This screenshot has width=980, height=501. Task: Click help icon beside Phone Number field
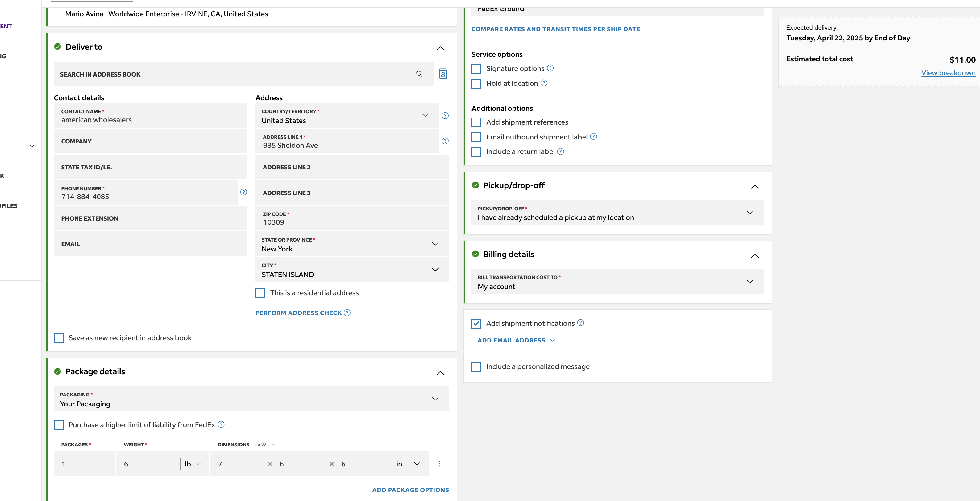tap(243, 192)
